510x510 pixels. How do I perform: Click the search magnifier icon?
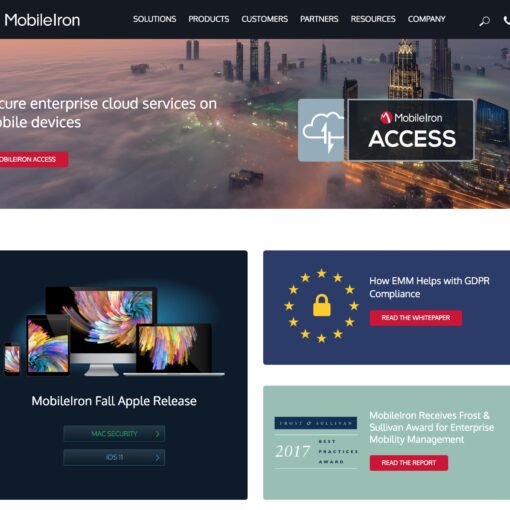pos(484,21)
